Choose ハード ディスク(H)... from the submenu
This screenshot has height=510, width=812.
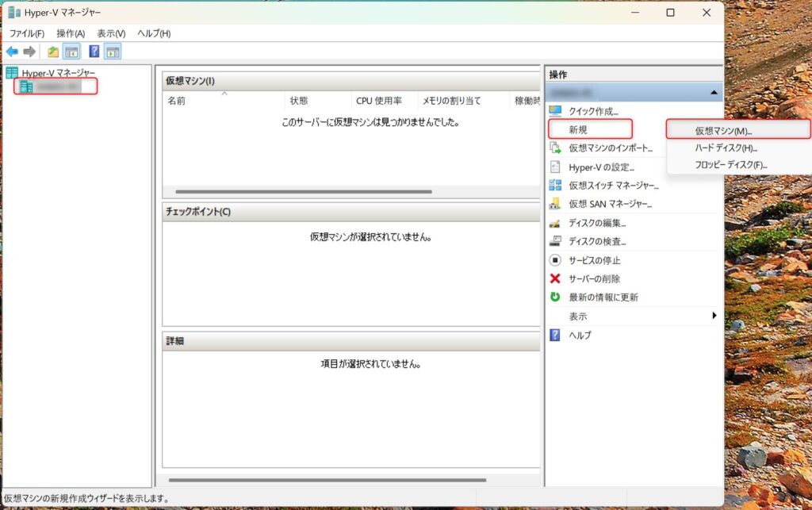click(726, 148)
